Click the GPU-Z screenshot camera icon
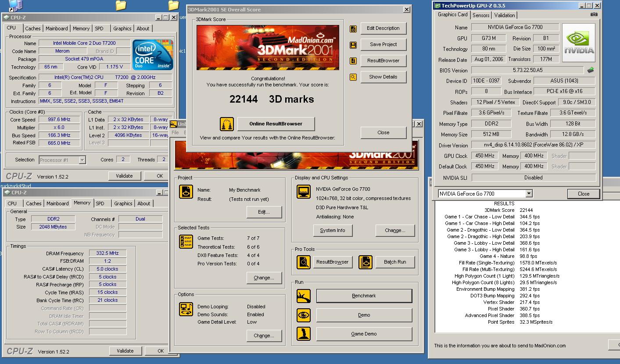Image resolution: width=620 pixels, height=364 pixels. tap(594, 14)
